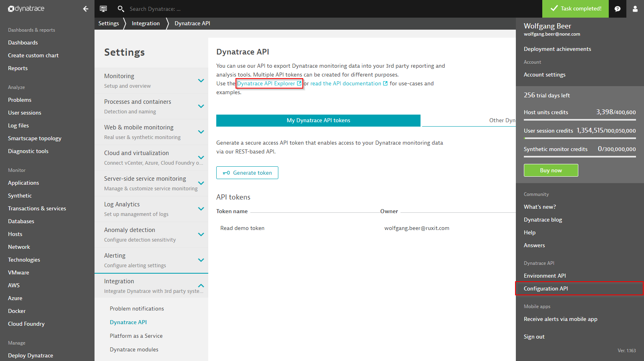Open the user profile icon

pyautogui.click(x=635, y=9)
